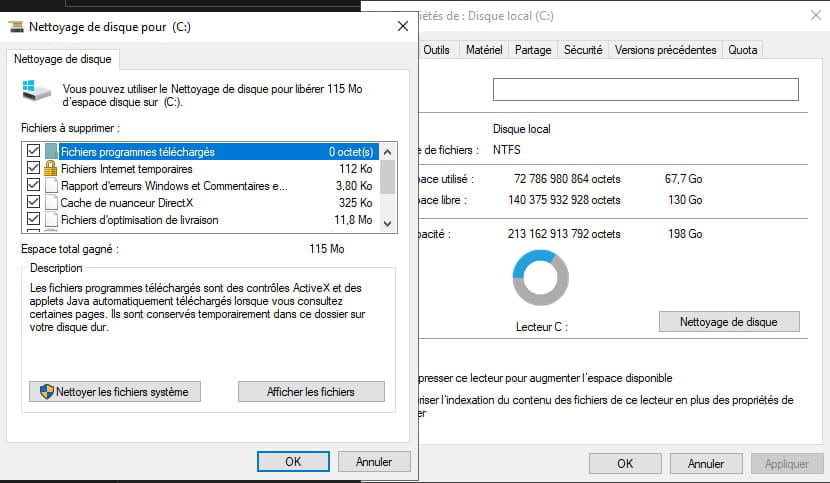Click Afficher les fichiers button
830x483 pixels.
click(x=311, y=392)
